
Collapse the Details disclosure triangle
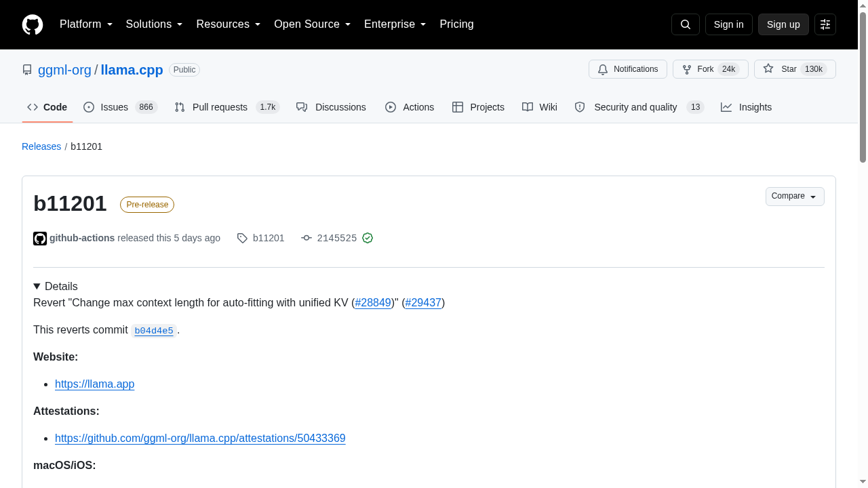click(x=37, y=286)
